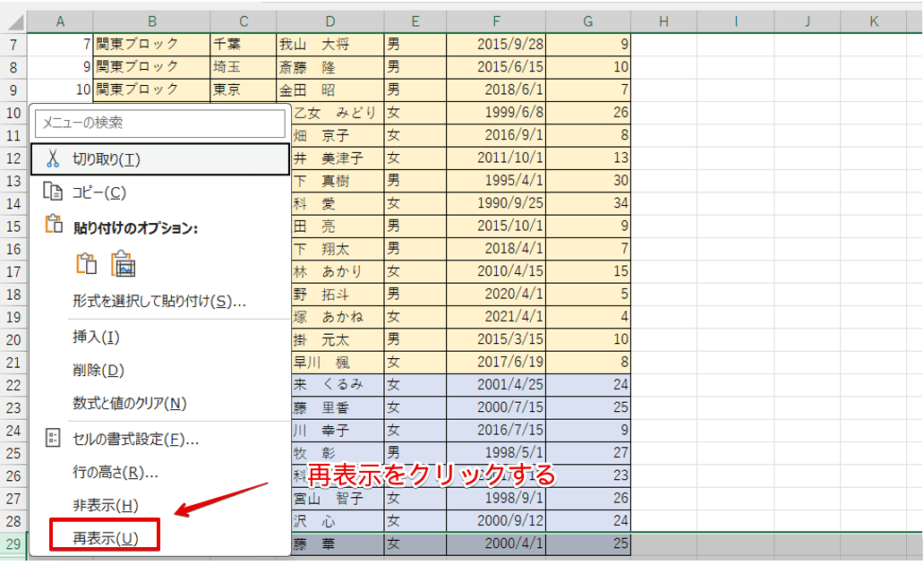The width and height of the screenshot is (924, 565).
Task: Click date cell 2000/4/1 in row 29
Action: (x=496, y=544)
